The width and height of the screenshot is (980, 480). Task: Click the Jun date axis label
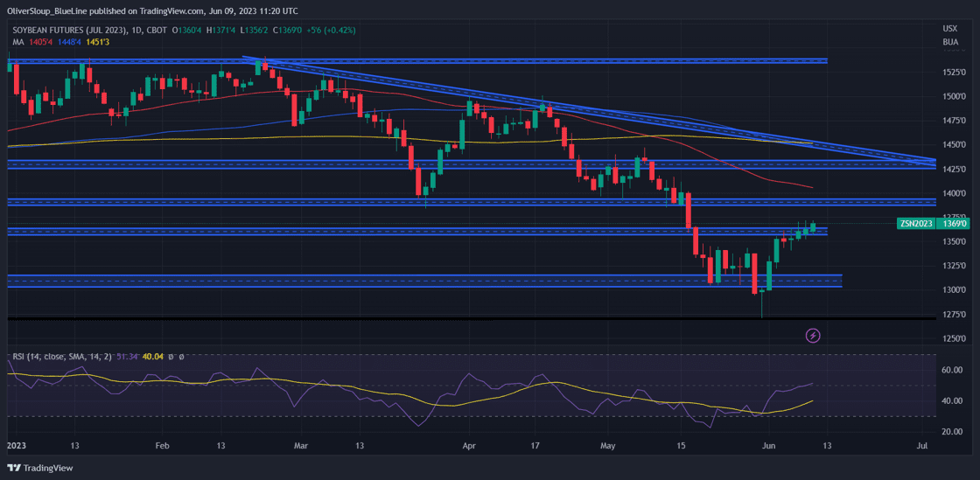pyautogui.click(x=769, y=446)
